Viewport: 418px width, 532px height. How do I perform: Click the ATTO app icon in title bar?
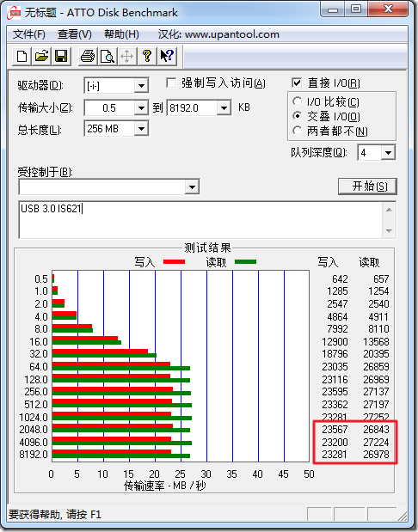coord(15,13)
